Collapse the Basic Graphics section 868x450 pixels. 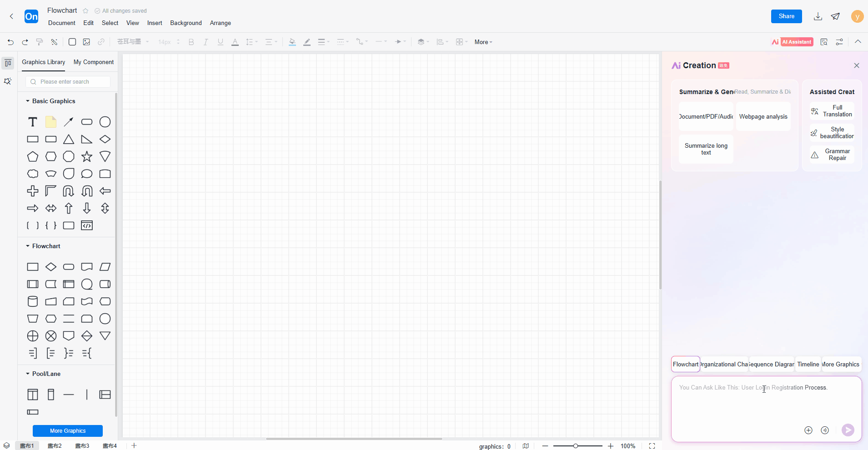[28, 101]
